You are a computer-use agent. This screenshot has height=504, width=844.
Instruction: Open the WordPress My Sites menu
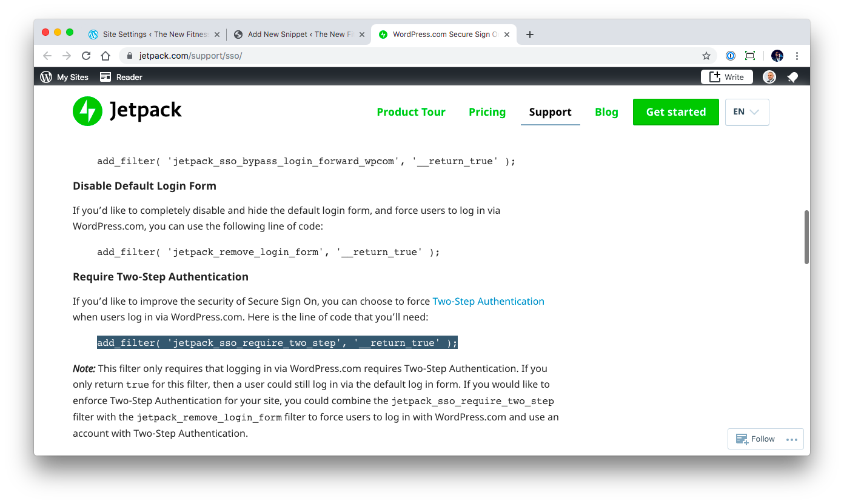point(64,77)
